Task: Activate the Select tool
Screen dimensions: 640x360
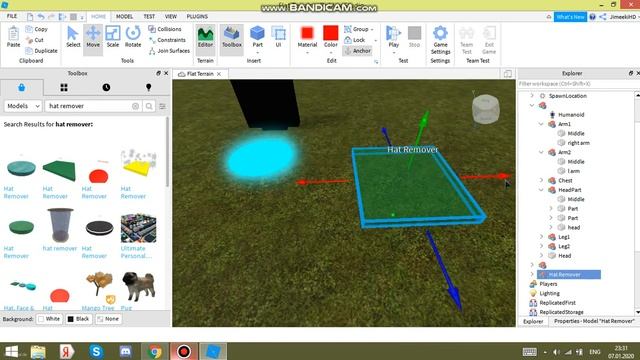Action: (73, 37)
